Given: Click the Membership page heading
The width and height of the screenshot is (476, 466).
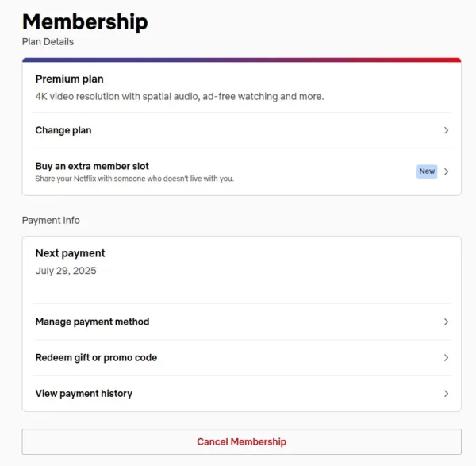Looking at the screenshot, I should click(x=85, y=21).
